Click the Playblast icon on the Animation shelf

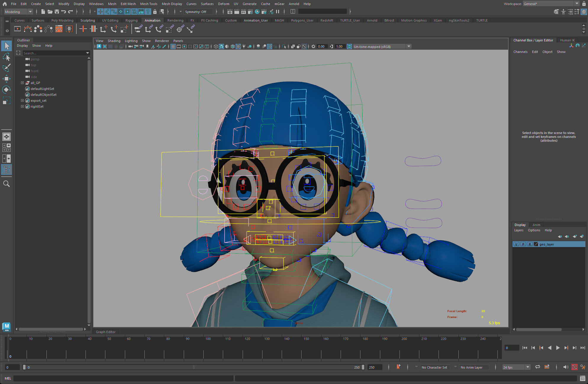point(17,29)
